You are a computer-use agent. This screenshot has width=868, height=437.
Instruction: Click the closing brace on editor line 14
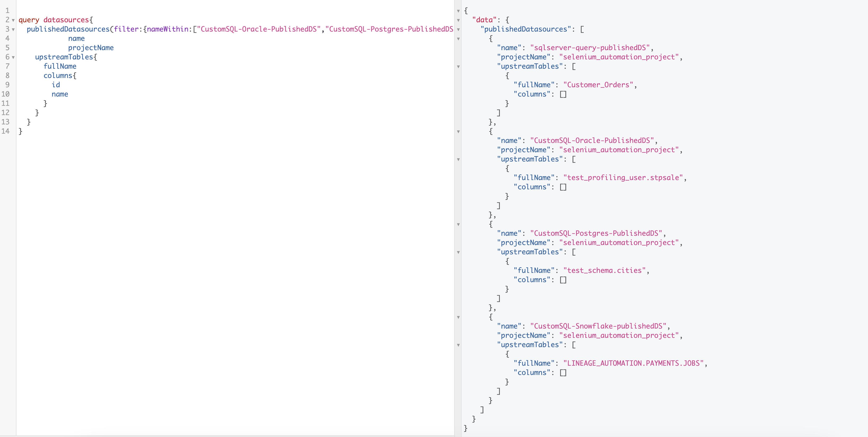tap(20, 131)
